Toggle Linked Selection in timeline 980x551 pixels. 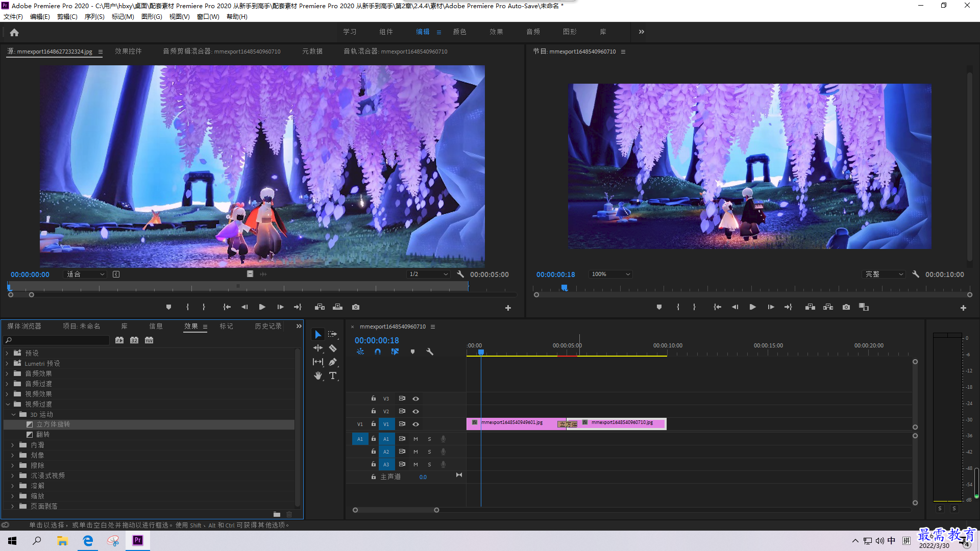click(x=395, y=352)
